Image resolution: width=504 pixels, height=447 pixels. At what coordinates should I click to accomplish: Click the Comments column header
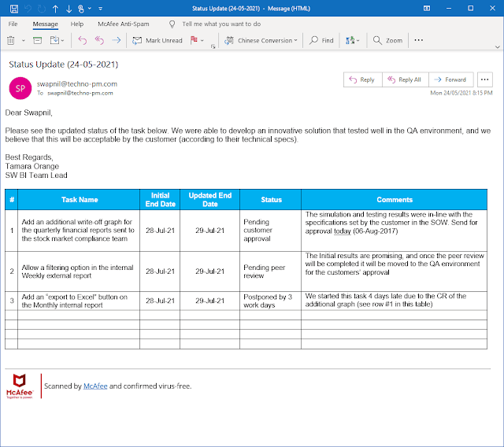pyautogui.click(x=394, y=200)
